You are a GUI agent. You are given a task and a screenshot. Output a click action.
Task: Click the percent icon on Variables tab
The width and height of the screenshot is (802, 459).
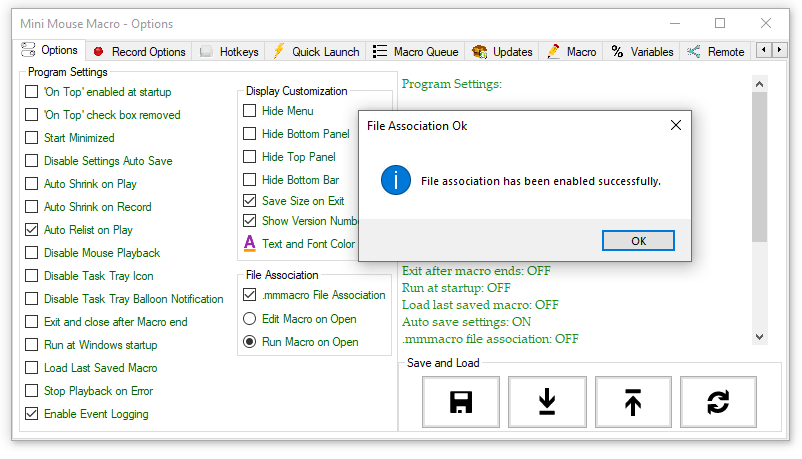coord(617,51)
